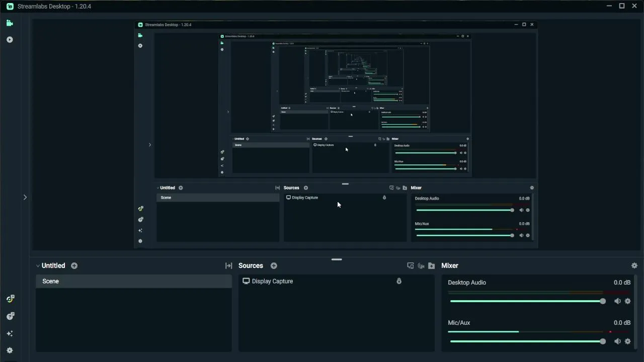Open Settings from the sidebar gear icon
The height and width of the screenshot is (362, 644).
pos(10,350)
